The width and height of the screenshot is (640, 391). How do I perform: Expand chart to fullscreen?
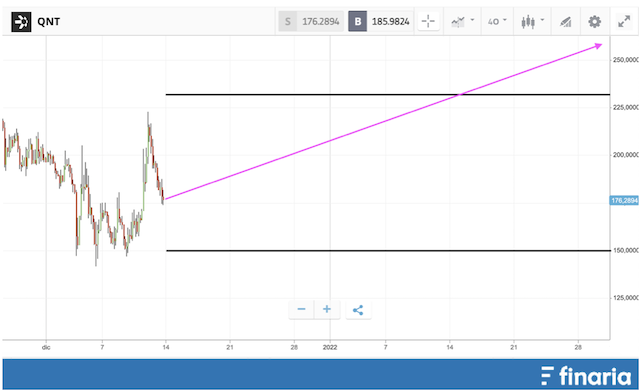[x=624, y=21]
